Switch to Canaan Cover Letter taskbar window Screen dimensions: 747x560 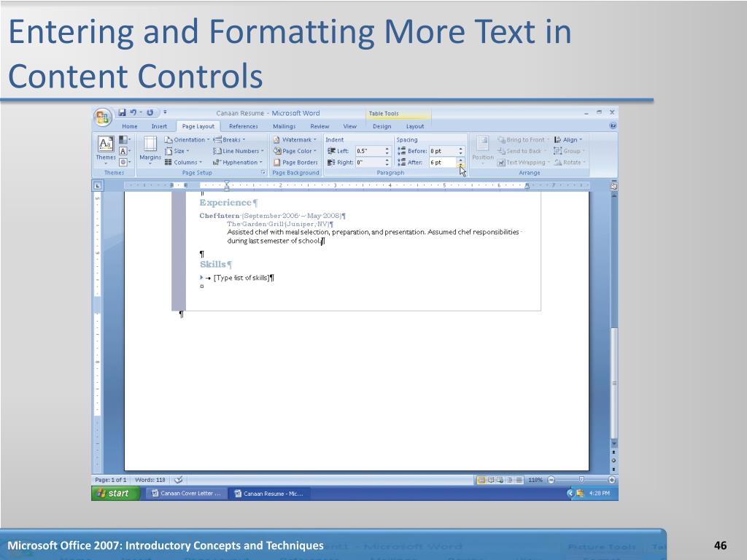tap(186, 494)
